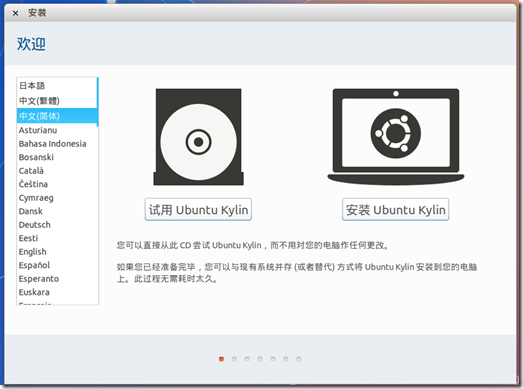Select Eesti language
The height and width of the screenshot is (389, 523).
click(x=57, y=238)
